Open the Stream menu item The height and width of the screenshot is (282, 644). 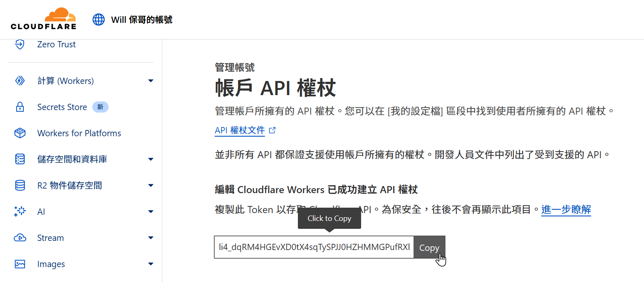tap(50, 238)
